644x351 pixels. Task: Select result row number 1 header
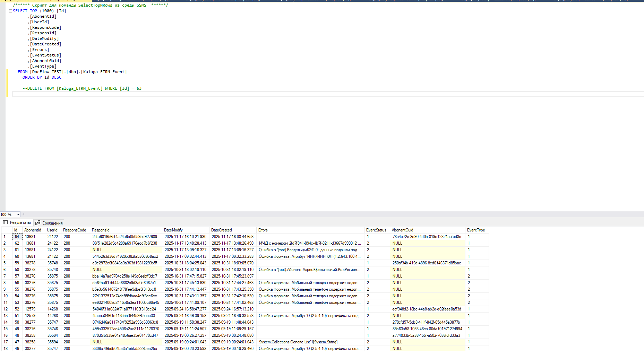click(x=7, y=237)
